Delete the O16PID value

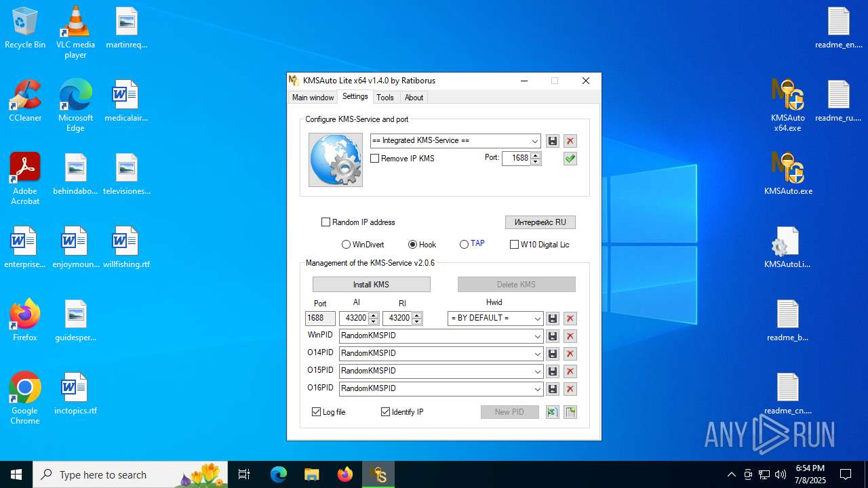coord(570,389)
